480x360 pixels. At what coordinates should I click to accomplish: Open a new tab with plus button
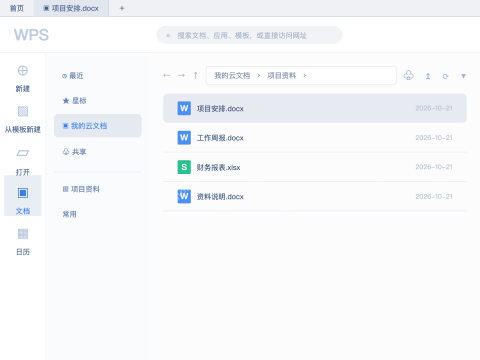point(122,8)
